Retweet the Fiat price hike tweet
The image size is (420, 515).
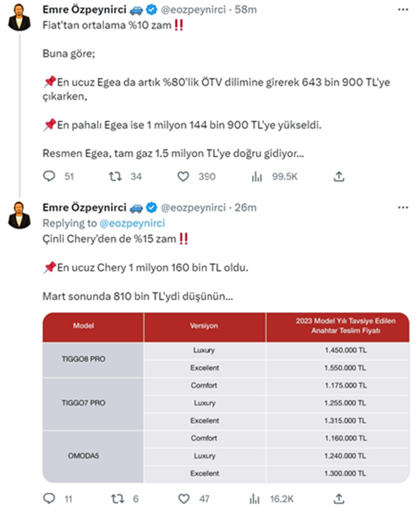tap(115, 177)
